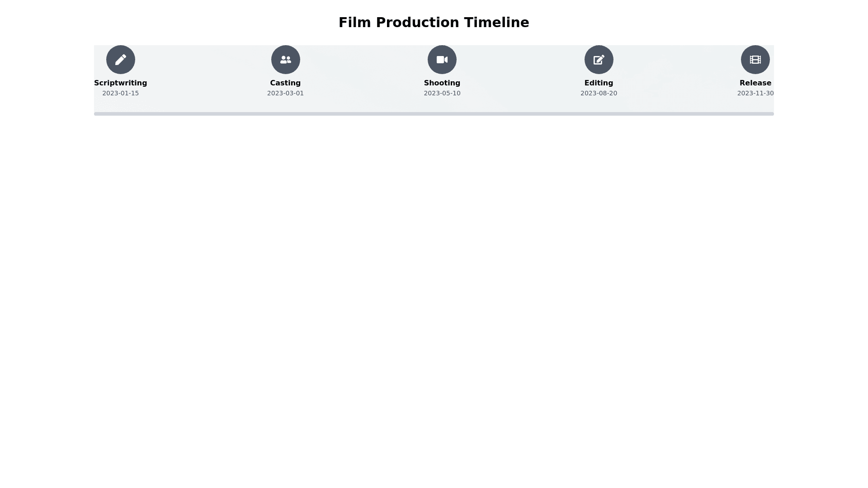This screenshot has width=868, height=488.
Task: Click empty timeline space between Casting and Shooting
Action: click(364, 72)
